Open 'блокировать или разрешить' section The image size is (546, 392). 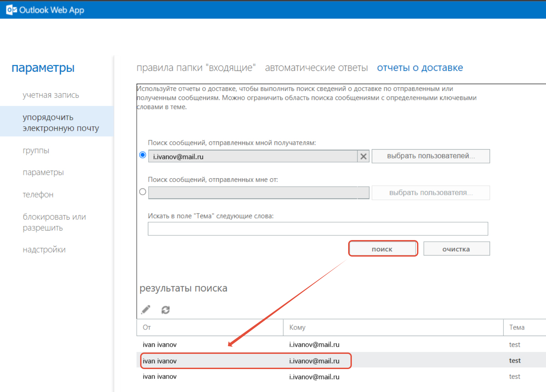pyautogui.click(x=54, y=222)
